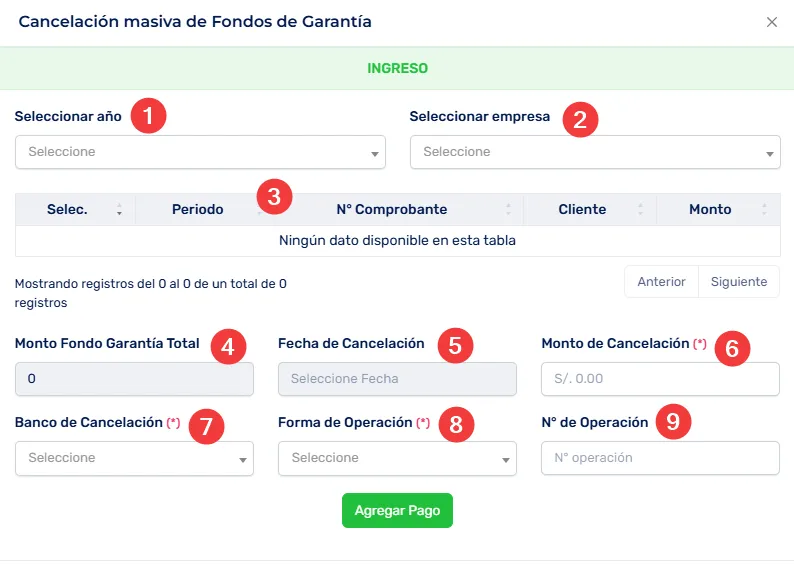Open the Forma de Operación dropdown
The height and width of the screenshot is (588, 794).
(x=397, y=458)
